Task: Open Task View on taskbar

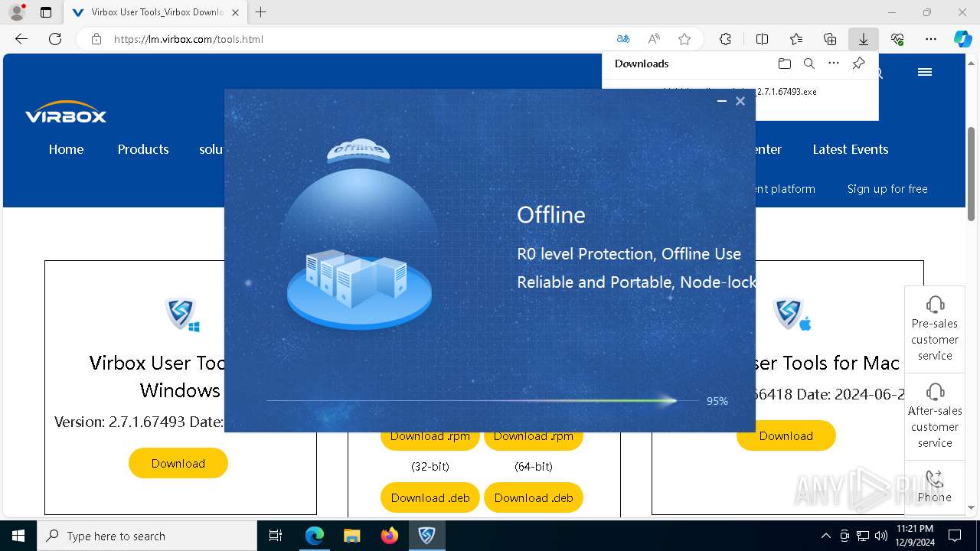Action: coord(276,536)
